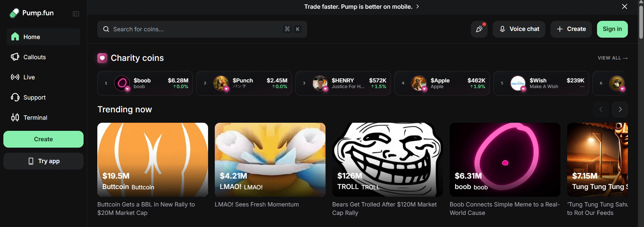Click the magnifier icon in search bar
The image size is (644, 227).
coord(106,29)
